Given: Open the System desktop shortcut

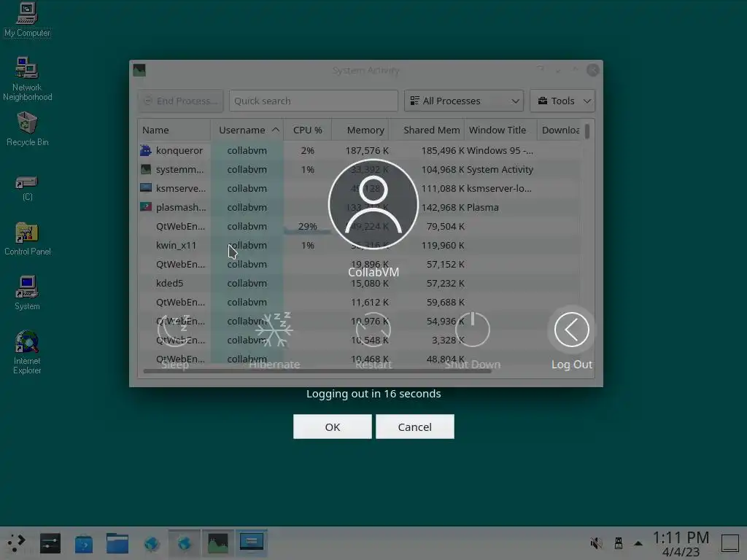Looking at the screenshot, I should click(27, 293).
